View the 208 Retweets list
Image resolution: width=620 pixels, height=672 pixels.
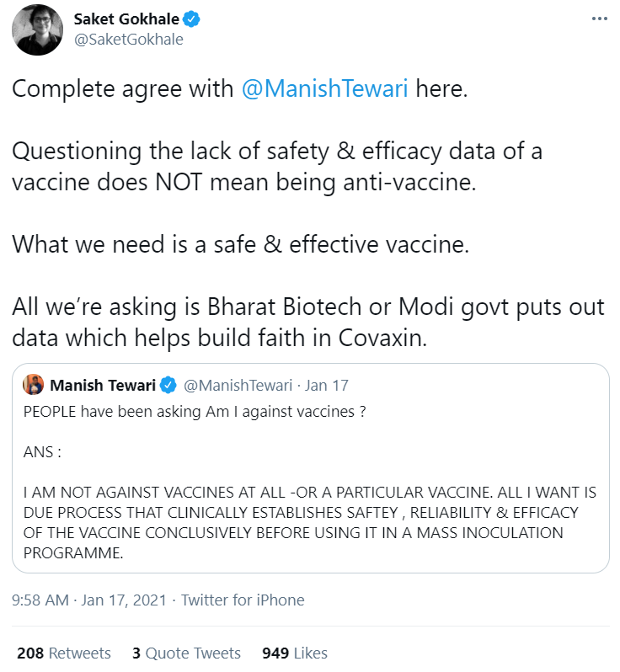(64, 653)
